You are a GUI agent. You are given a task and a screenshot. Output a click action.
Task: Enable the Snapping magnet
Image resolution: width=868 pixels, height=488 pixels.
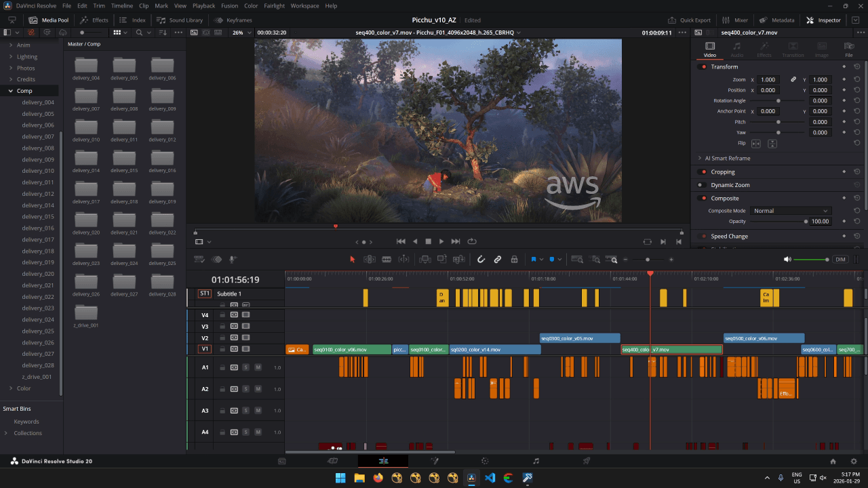(x=481, y=259)
